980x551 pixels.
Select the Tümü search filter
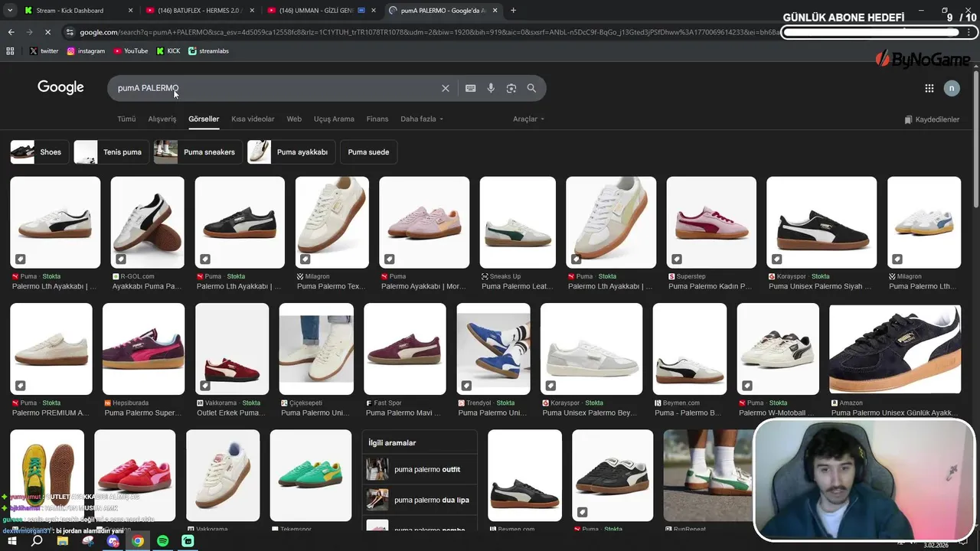tap(126, 119)
